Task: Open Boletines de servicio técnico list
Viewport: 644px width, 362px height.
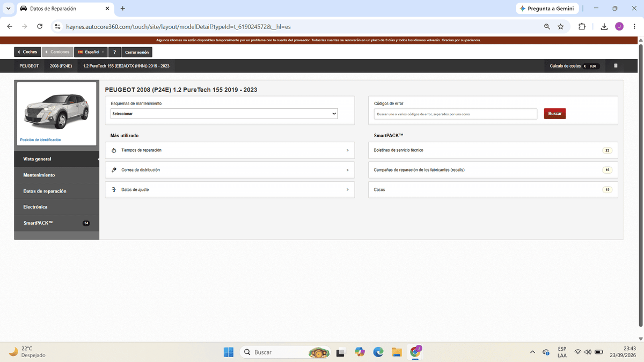Action: pyautogui.click(x=493, y=150)
